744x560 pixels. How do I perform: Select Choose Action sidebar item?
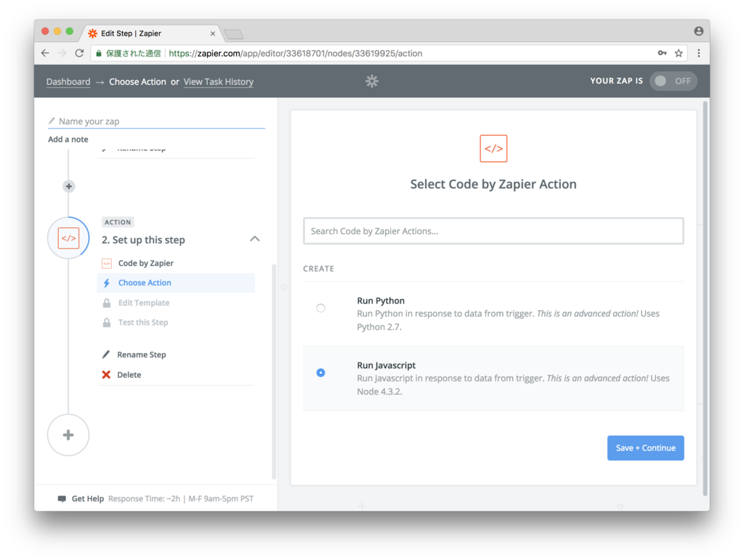(x=176, y=283)
